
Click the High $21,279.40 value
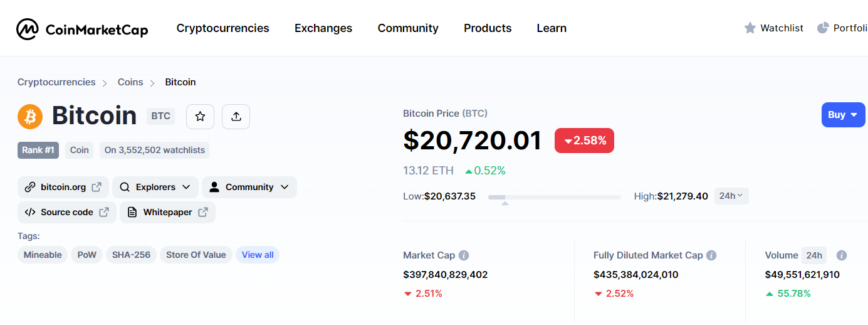pos(682,196)
